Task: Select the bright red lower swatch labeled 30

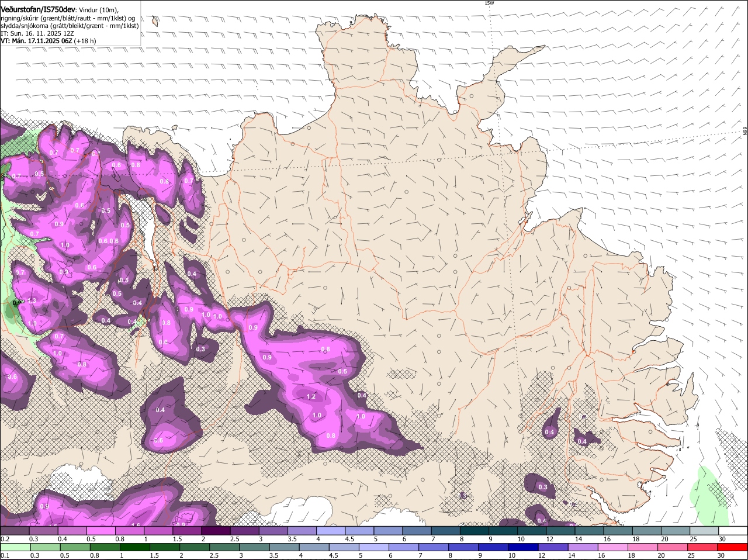Action: pyautogui.click(x=732, y=548)
